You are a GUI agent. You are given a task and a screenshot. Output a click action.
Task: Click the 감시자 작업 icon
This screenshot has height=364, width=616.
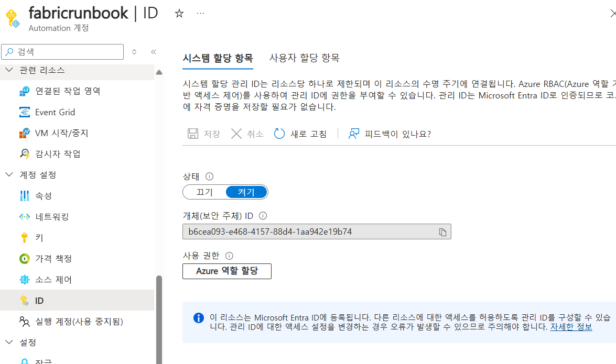coord(24,154)
